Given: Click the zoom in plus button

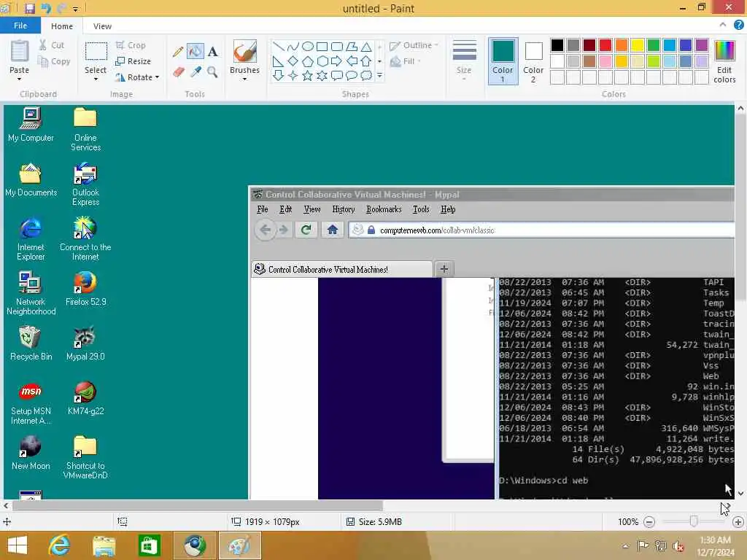Looking at the screenshot, I should (x=738, y=522).
